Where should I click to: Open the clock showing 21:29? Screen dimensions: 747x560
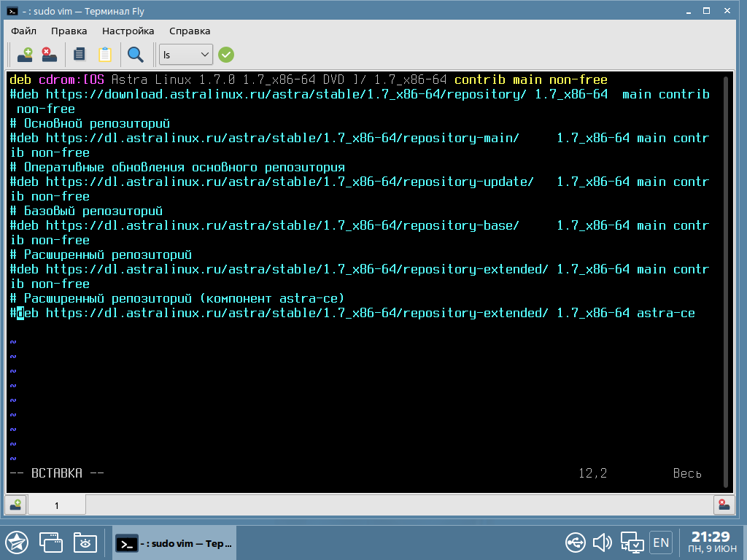[x=711, y=542]
